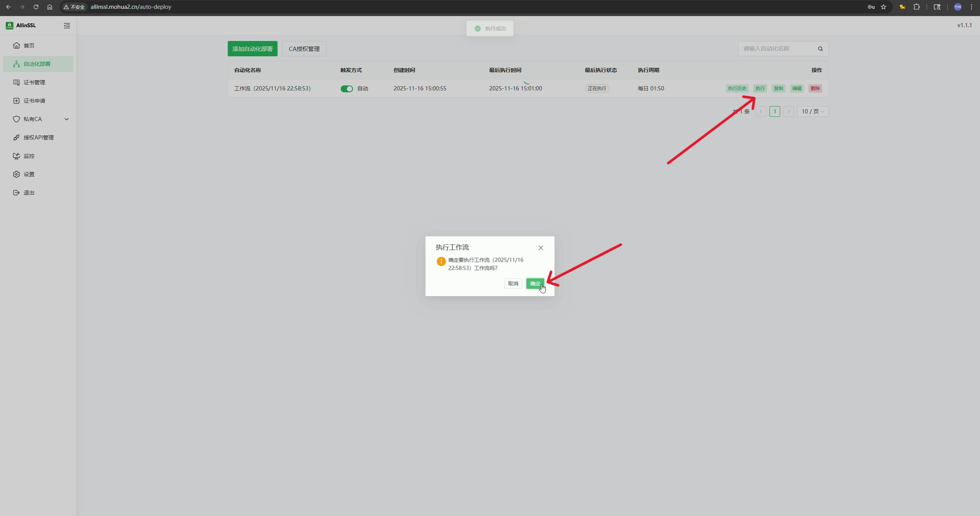
Task: Open the 10 / 页 page size dropdown
Action: 812,111
